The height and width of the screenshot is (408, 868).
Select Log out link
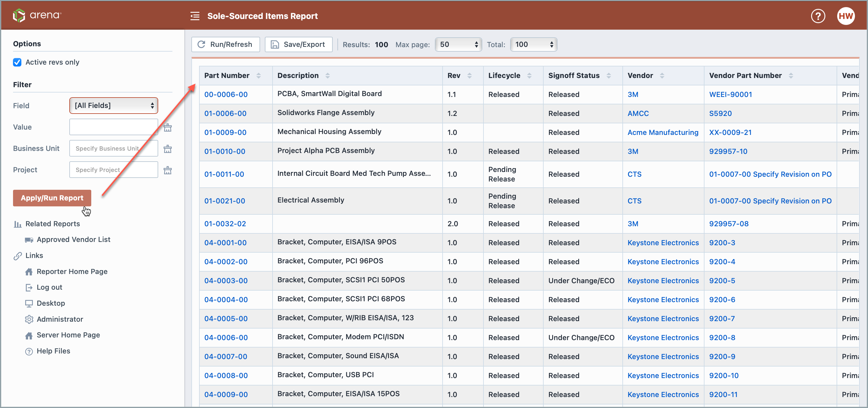point(49,287)
